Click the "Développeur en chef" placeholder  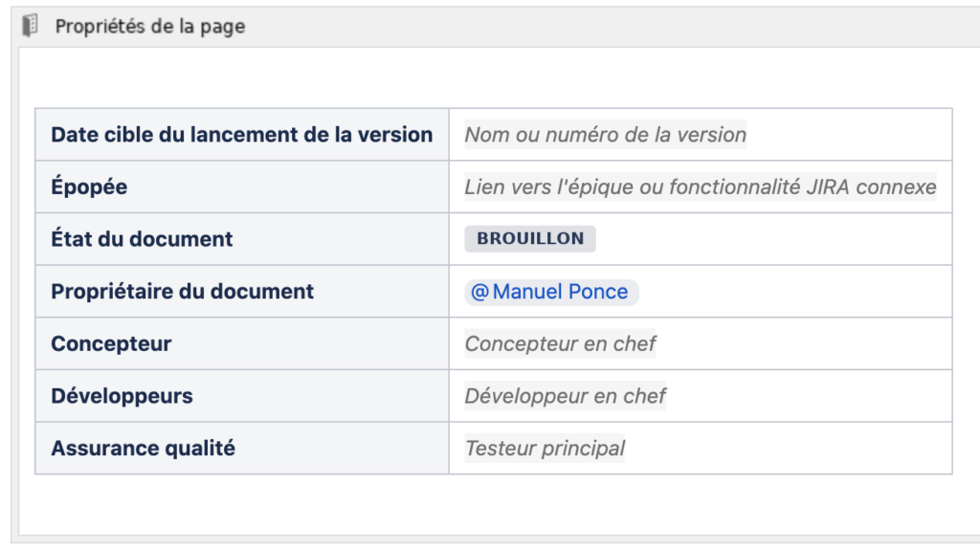click(x=565, y=396)
